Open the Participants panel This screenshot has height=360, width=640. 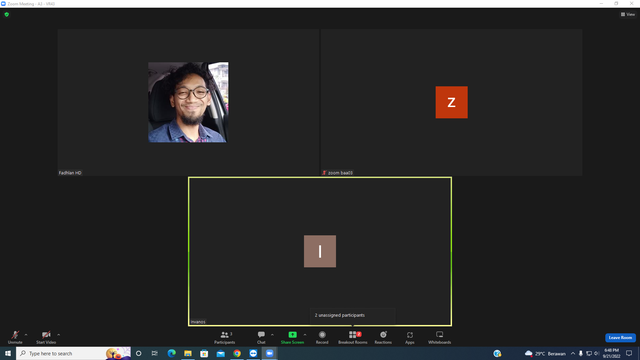point(224,337)
